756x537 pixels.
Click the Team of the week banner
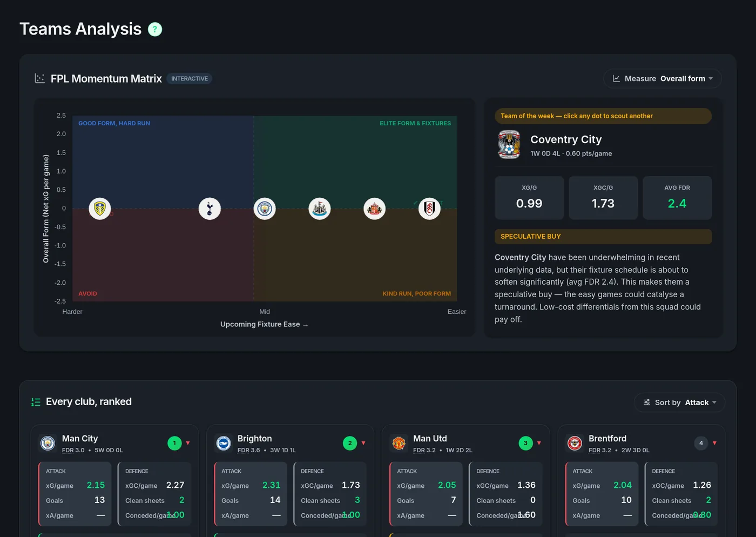click(x=603, y=116)
